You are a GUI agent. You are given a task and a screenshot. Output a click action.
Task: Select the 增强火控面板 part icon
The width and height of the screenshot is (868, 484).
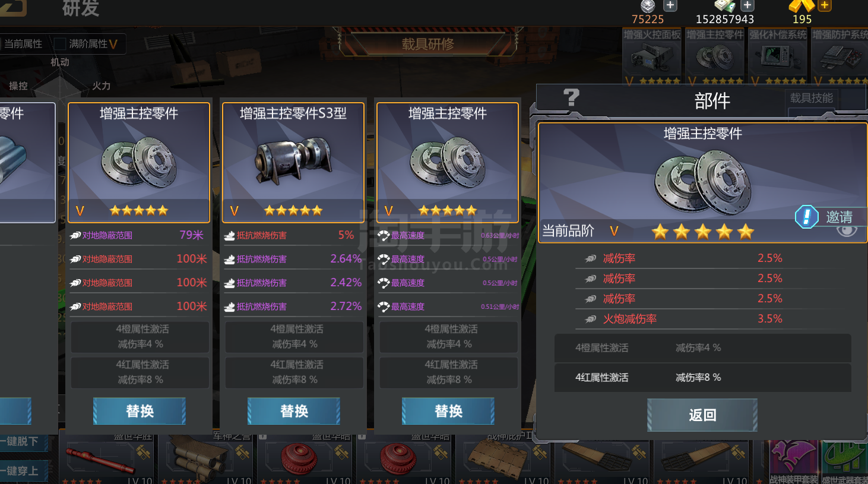click(x=652, y=57)
